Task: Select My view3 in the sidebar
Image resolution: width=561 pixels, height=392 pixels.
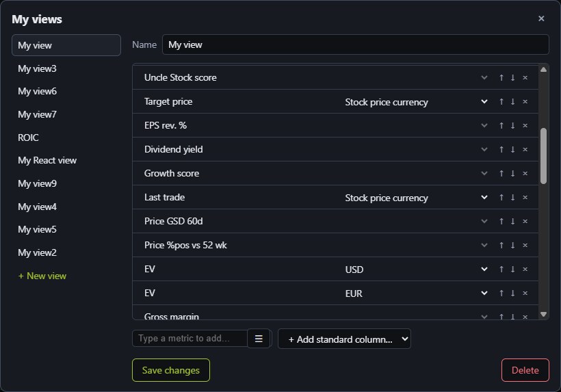Action: (x=66, y=68)
